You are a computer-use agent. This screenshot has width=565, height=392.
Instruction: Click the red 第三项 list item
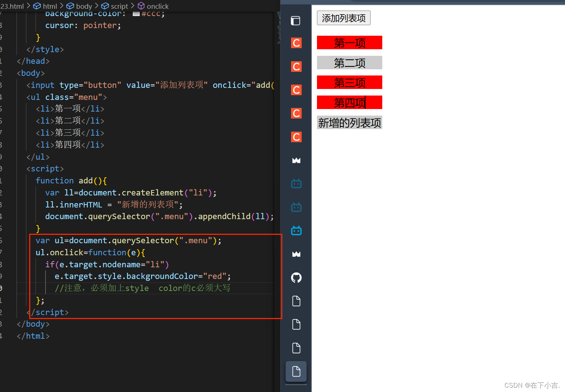[349, 82]
